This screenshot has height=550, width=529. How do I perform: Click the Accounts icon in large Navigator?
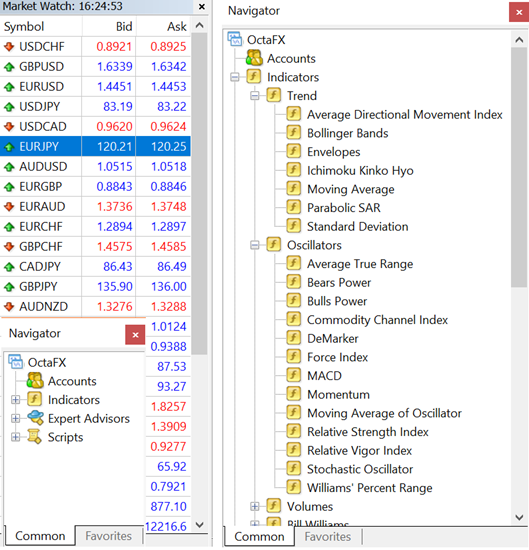254,58
